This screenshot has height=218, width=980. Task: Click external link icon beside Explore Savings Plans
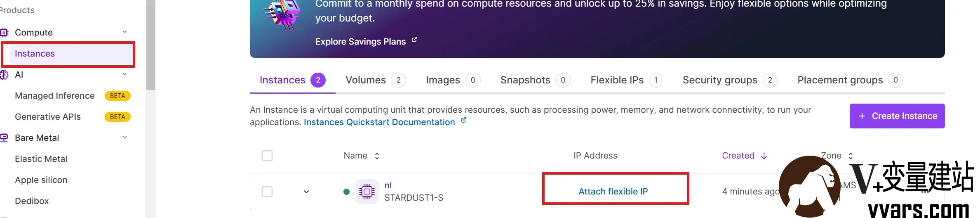coord(414,40)
